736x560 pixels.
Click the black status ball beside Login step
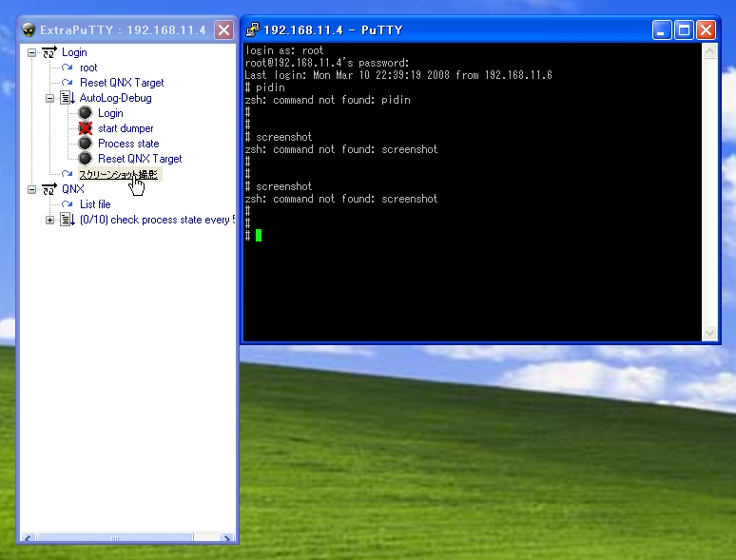click(x=85, y=112)
